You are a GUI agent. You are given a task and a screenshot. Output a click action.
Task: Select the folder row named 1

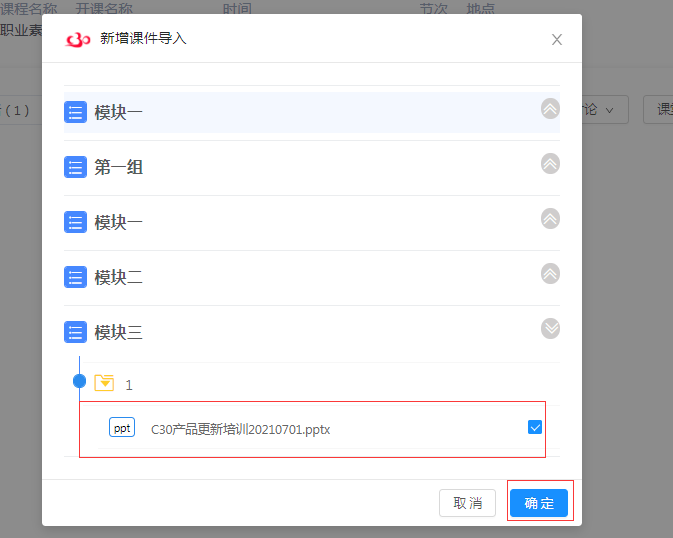(321, 384)
